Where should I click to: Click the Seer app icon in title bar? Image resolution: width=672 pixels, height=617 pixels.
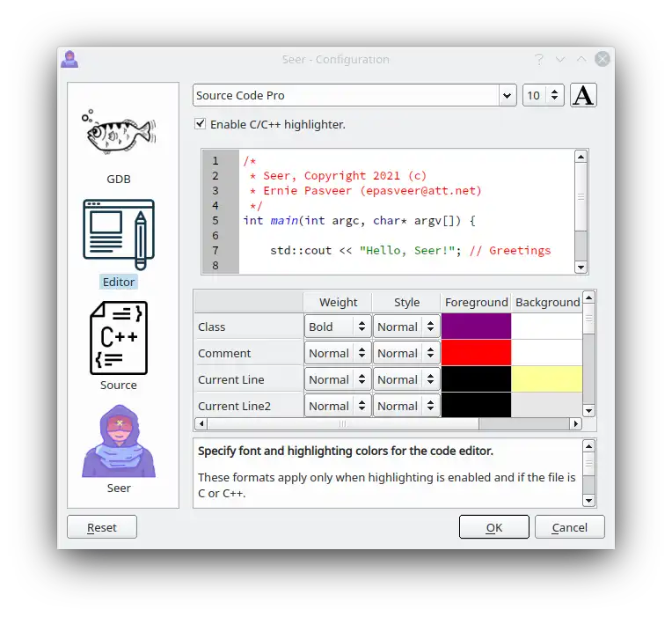click(69, 59)
